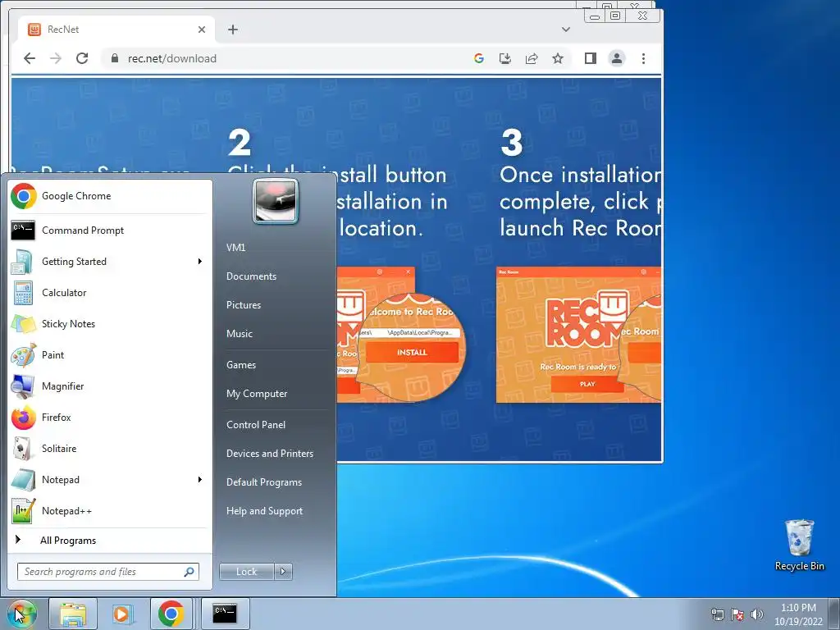Share this page icon
This screenshot has height=630, width=840.
[532, 58]
